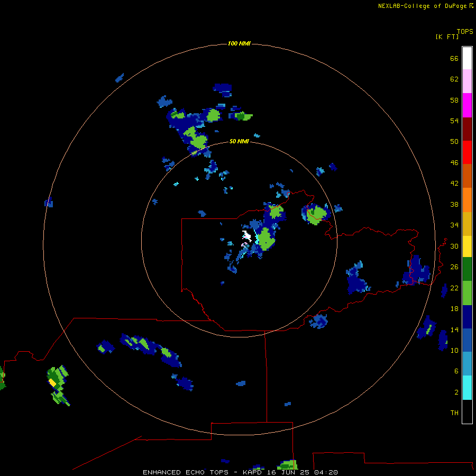
Task: Select the light pink 62 kft legend swatch
Action: [467, 81]
